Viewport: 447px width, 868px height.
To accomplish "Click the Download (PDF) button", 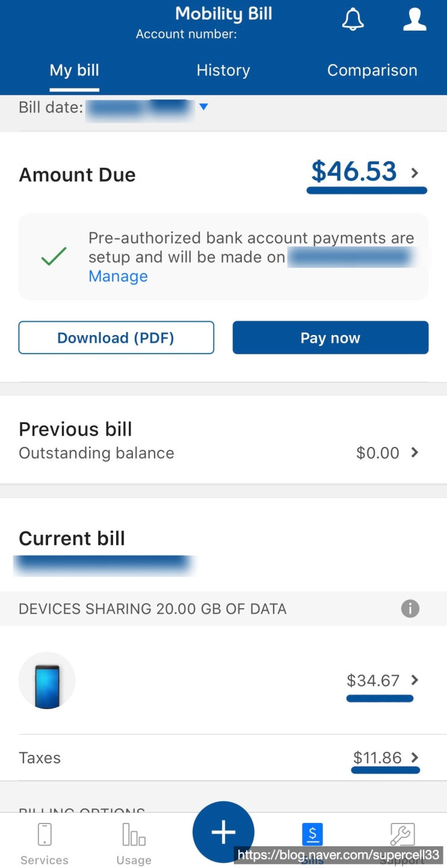I will coord(116,337).
